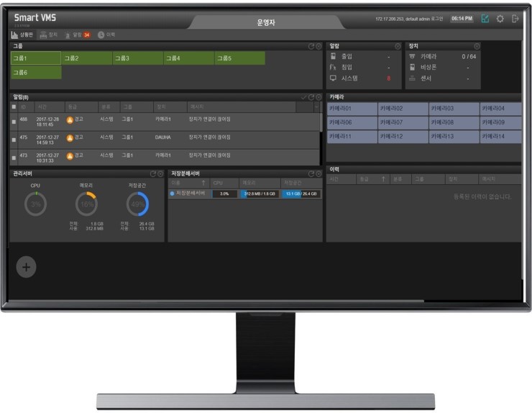Image resolution: width=532 pixels, height=413 pixels.
Task: Click the 시스템 monitor icon in 알람 widget
Action: pos(333,78)
